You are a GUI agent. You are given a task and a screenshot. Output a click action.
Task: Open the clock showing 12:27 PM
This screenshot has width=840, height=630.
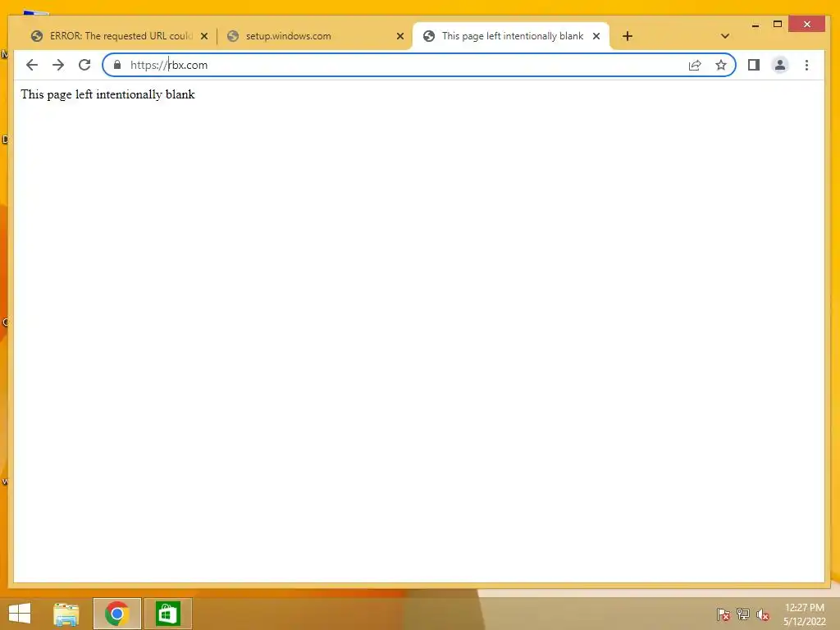804,614
